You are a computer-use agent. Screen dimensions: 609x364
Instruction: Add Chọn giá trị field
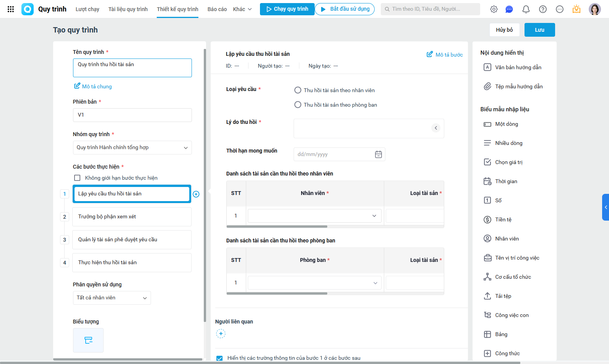pyautogui.click(x=504, y=162)
